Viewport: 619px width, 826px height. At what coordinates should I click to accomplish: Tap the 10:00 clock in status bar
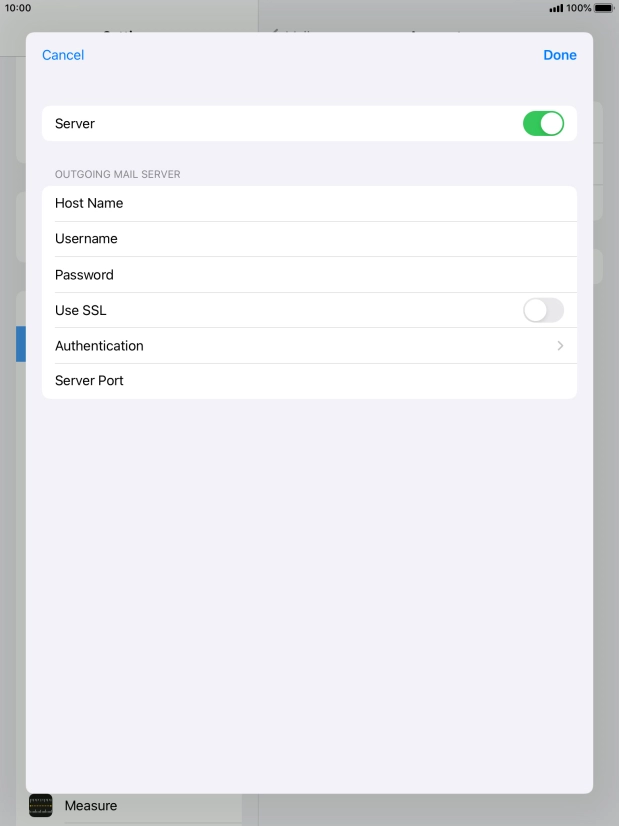(18, 8)
